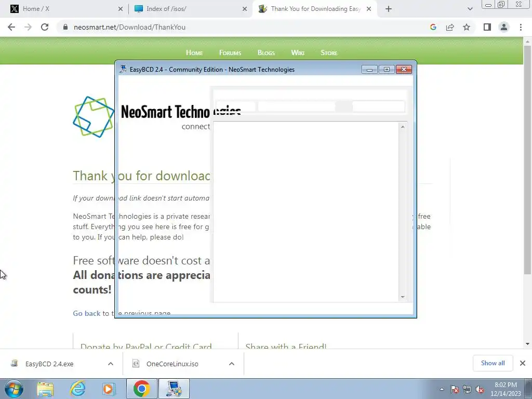Click the Google icon in address bar
Image resolution: width=532 pixels, height=399 pixels.
pos(433,27)
